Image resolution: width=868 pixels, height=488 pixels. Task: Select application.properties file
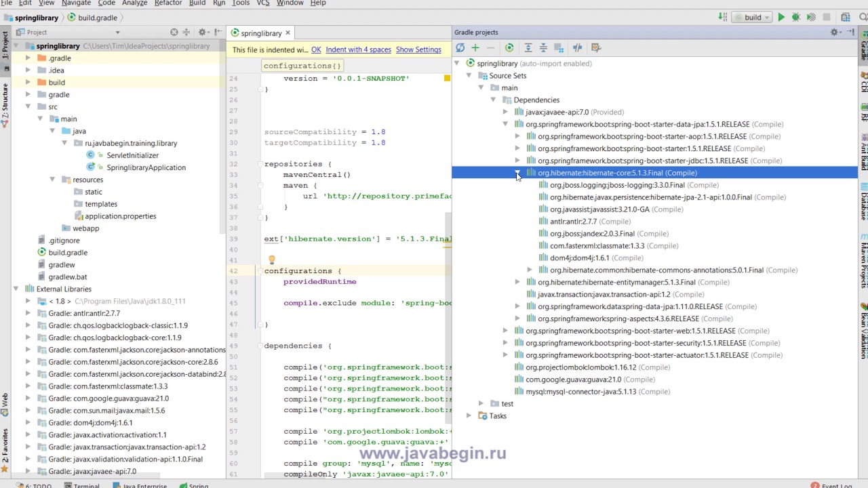tap(120, 216)
